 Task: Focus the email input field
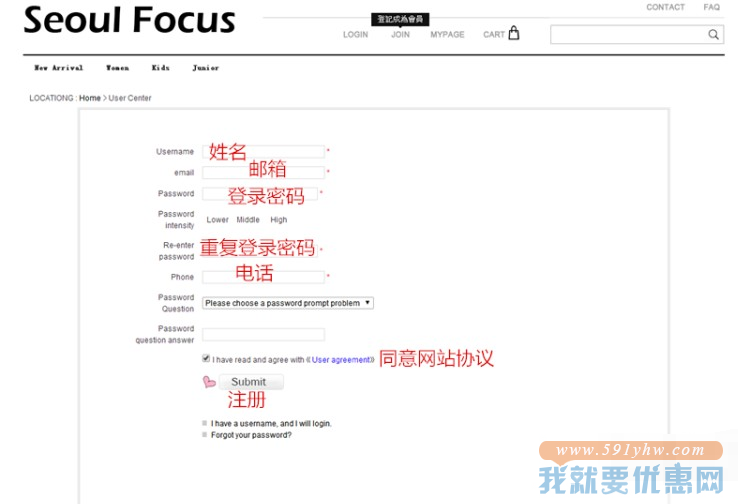point(264,173)
